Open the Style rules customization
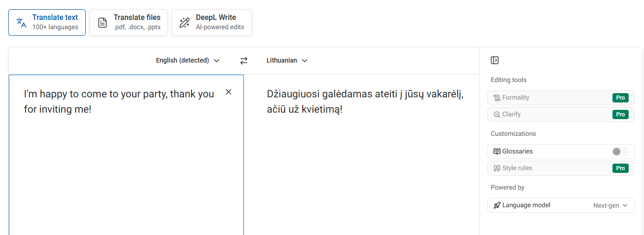Image resolution: width=644 pixels, height=235 pixels. (561, 168)
